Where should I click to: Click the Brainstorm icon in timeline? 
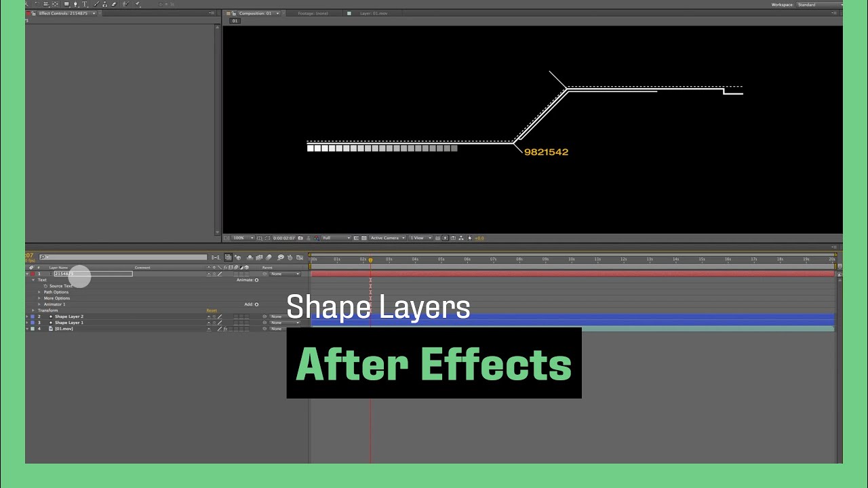[281, 258]
